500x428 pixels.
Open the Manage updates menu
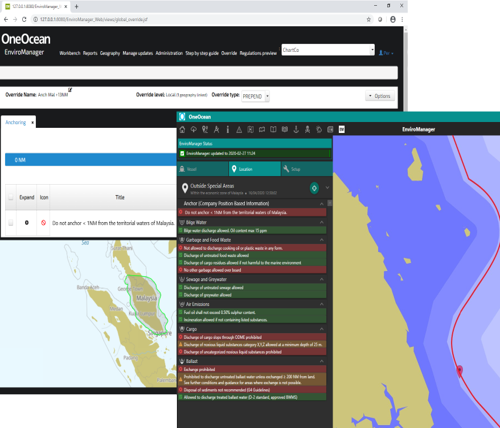point(138,53)
